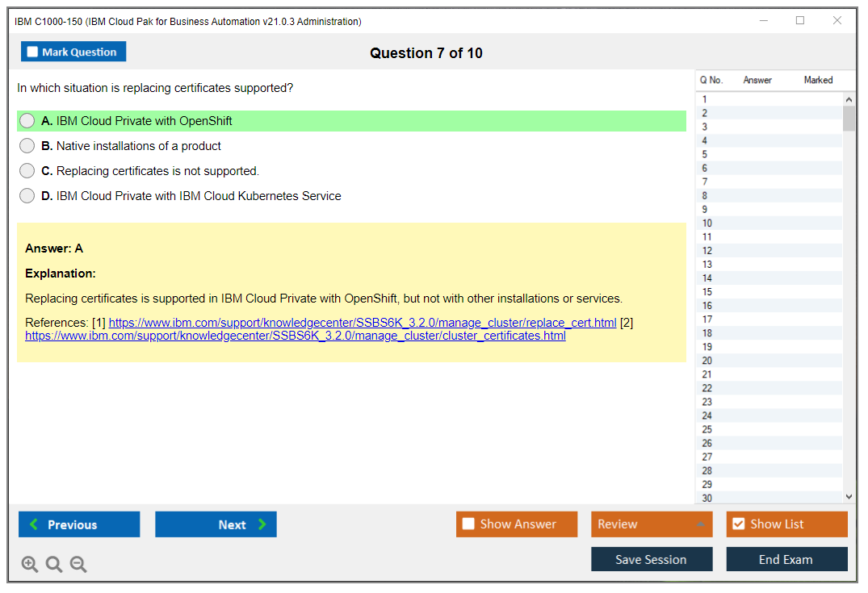Click the zoom reset magnifier icon
The width and height of the screenshot is (868, 593).
[x=54, y=565]
